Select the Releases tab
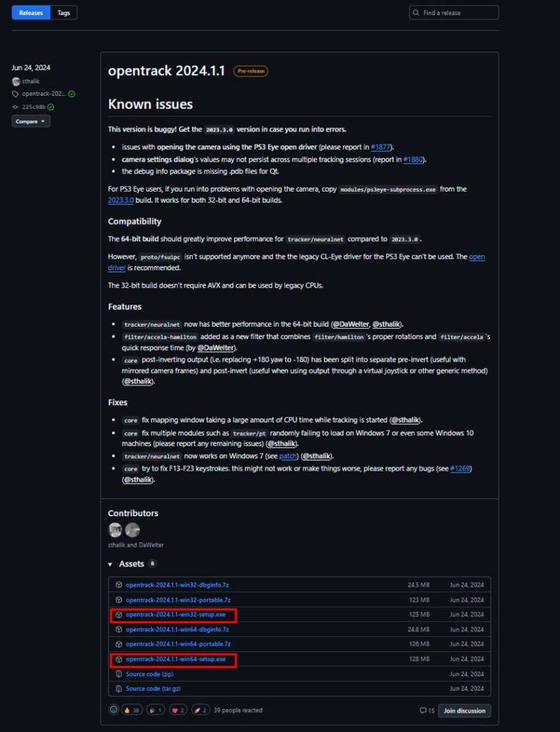The width and height of the screenshot is (560, 732). (x=31, y=12)
